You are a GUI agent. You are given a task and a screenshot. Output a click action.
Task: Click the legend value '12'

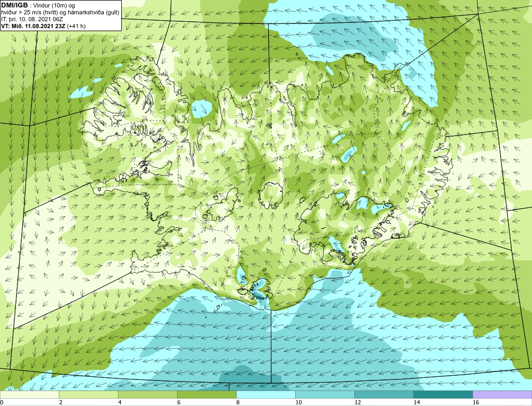point(358,402)
